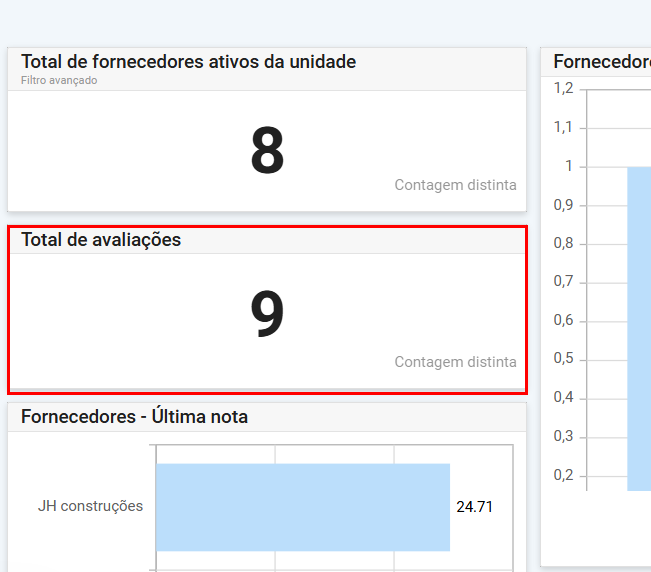
Task: Click the 'Total de fornecedores ativos da unidade' title
Action: point(188,62)
